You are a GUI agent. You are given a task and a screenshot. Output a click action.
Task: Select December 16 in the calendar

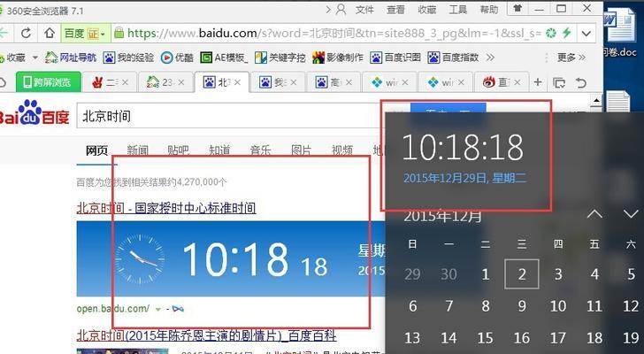pyautogui.click(x=522, y=338)
